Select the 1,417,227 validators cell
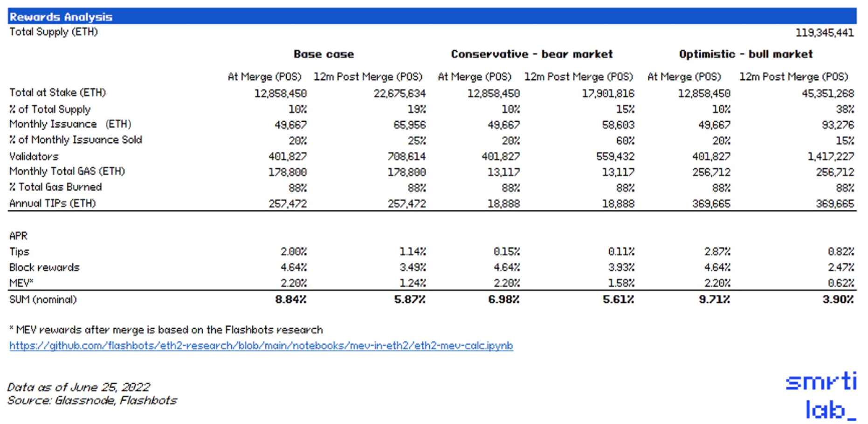The height and width of the screenshot is (424, 868). click(x=831, y=156)
